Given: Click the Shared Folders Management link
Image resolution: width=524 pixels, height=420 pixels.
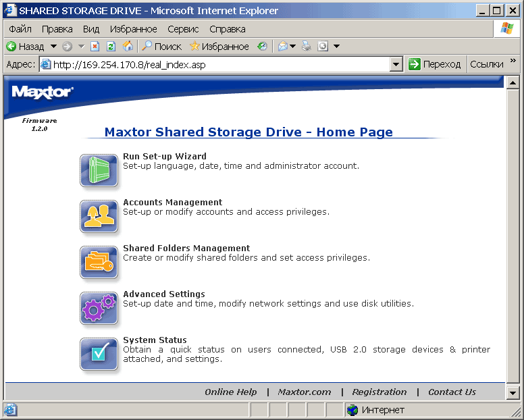Looking at the screenshot, I should [x=186, y=248].
